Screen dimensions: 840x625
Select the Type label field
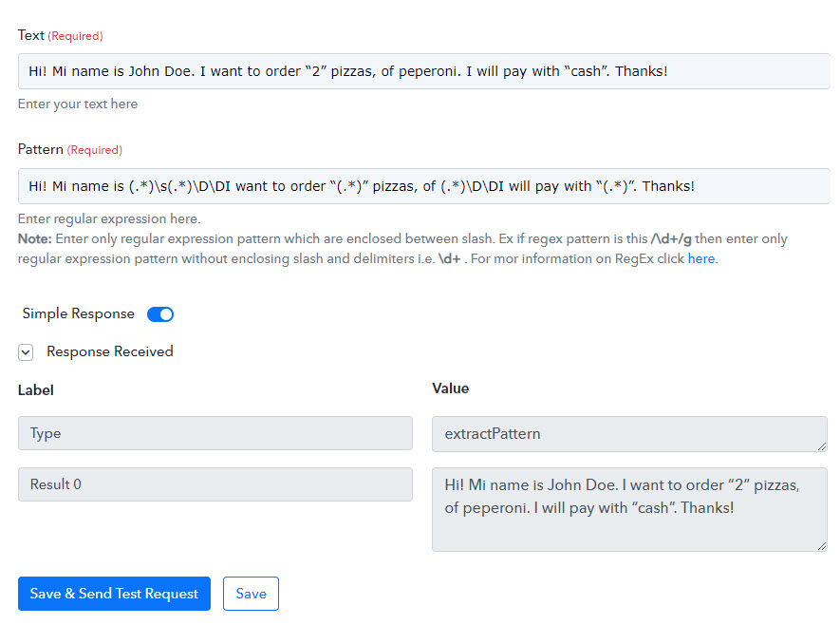tap(215, 433)
